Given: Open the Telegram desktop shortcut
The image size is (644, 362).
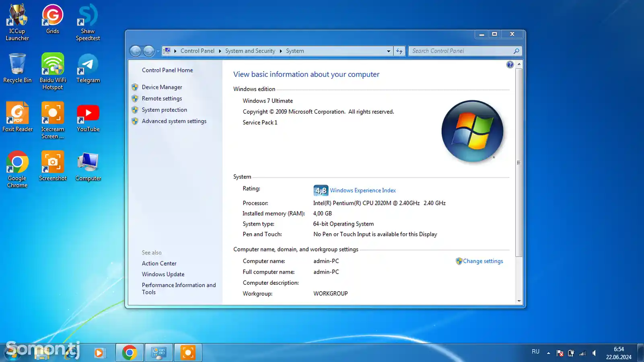Looking at the screenshot, I should (88, 68).
